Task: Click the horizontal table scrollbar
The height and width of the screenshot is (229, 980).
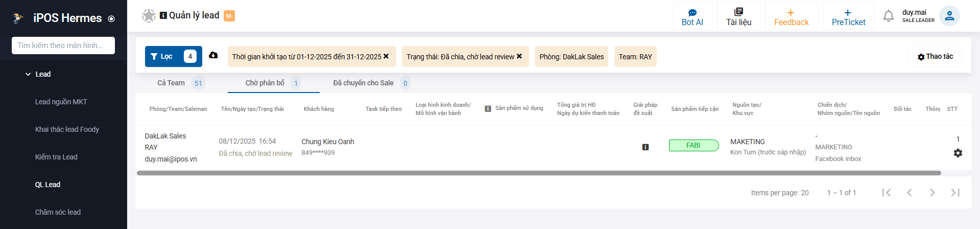Action: [x=539, y=173]
